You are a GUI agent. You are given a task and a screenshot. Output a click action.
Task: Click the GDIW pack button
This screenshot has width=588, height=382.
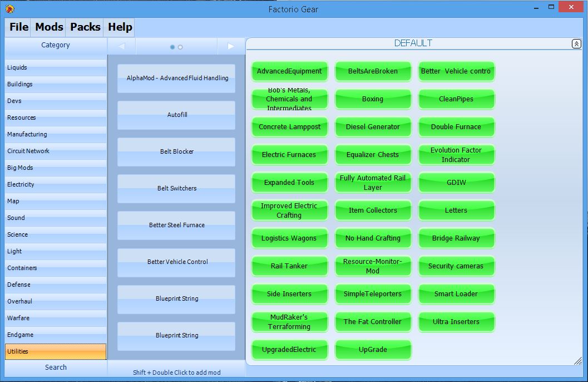(x=456, y=183)
